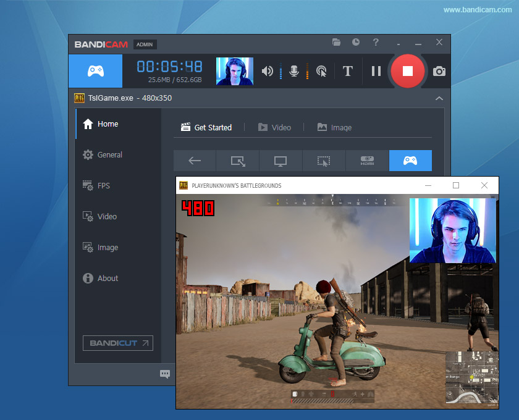Stop the recording with the red button
The height and width of the screenshot is (420, 519).
(x=407, y=71)
